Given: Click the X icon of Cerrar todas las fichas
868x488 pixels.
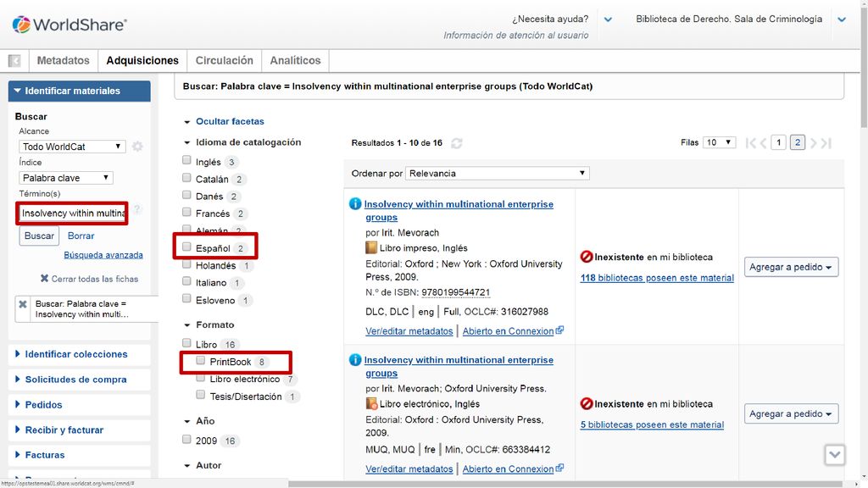Looking at the screenshot, I should pos(44,278).
